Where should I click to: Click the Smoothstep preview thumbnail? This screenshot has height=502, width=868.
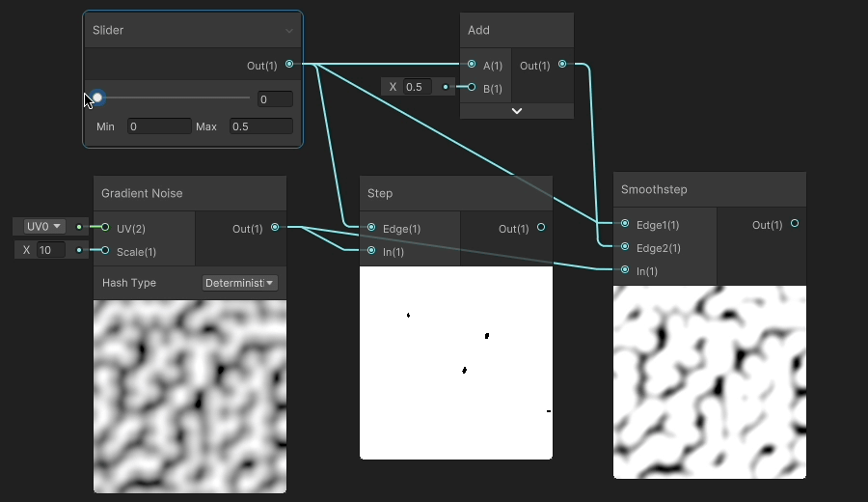point(710,382)
